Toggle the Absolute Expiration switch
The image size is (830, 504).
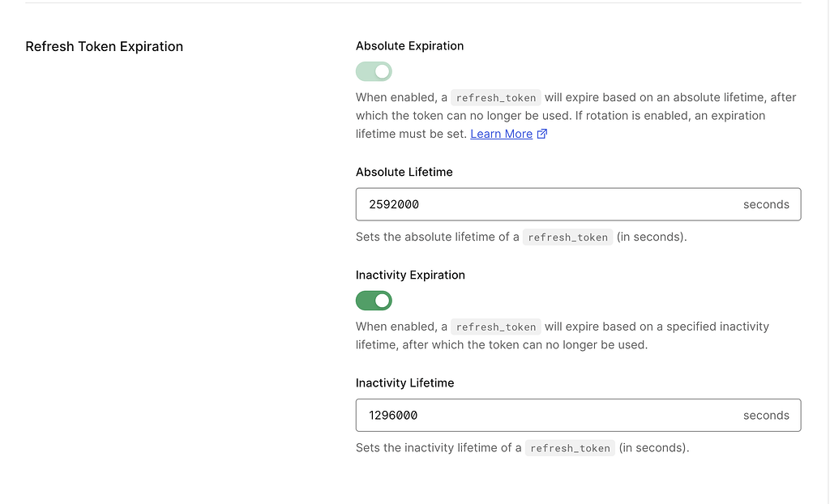[374, 71]
